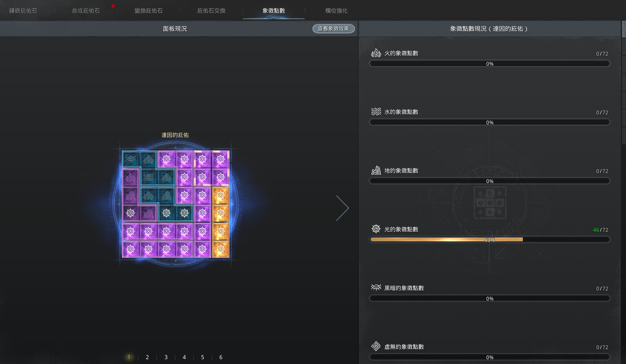Click the right panel vertical scrollbar
Viewport: 626px width, 364px height.
coord(623,83)
